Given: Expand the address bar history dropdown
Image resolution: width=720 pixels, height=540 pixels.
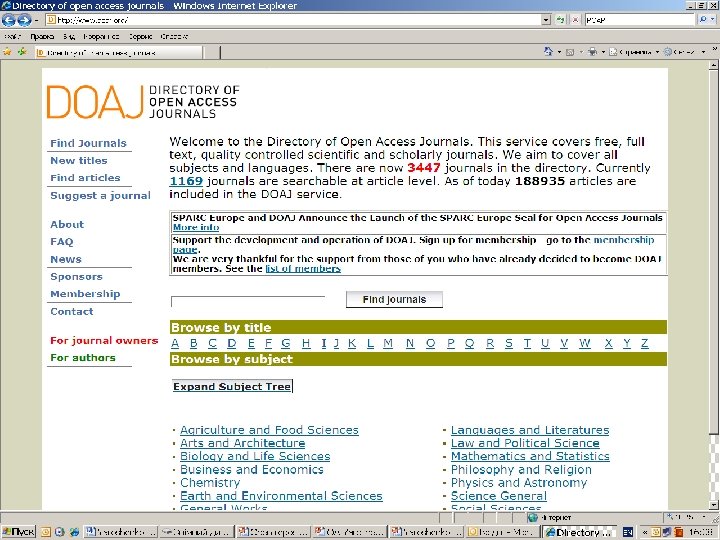Looking at the screenshot, I should (546, 20).
